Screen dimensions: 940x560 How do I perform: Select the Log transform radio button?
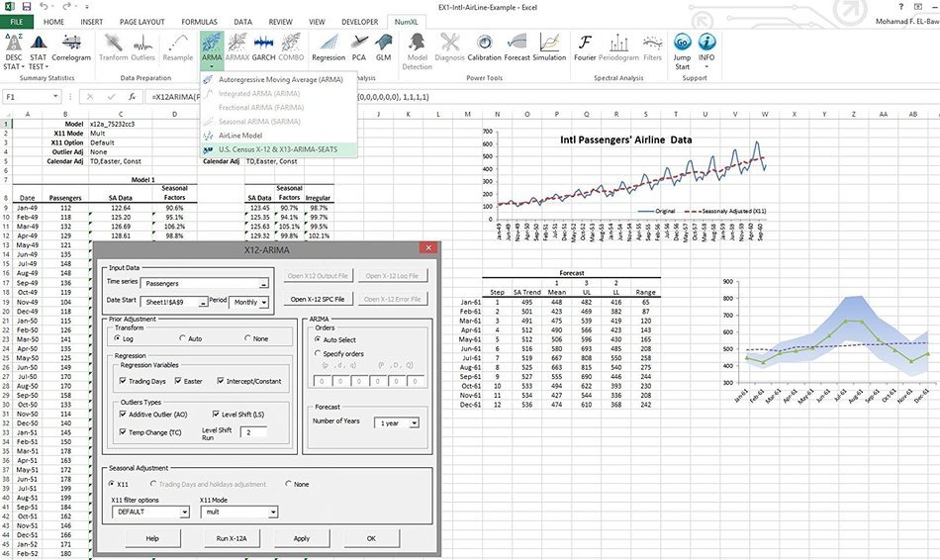pyautogui.click(x=124, y=338)
